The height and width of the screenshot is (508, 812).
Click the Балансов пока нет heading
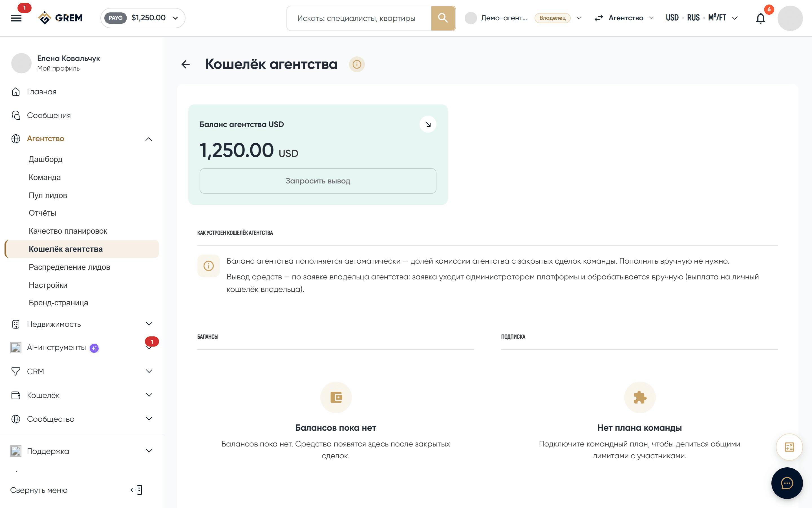coord(336,428)
